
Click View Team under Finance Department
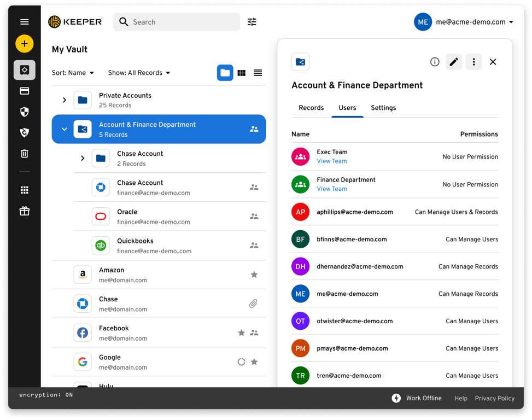[332, 189]
